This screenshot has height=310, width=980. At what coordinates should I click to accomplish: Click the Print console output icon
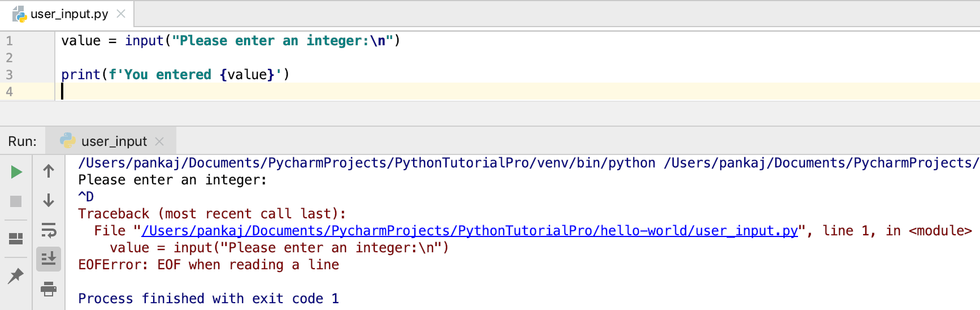pos(49,289)
